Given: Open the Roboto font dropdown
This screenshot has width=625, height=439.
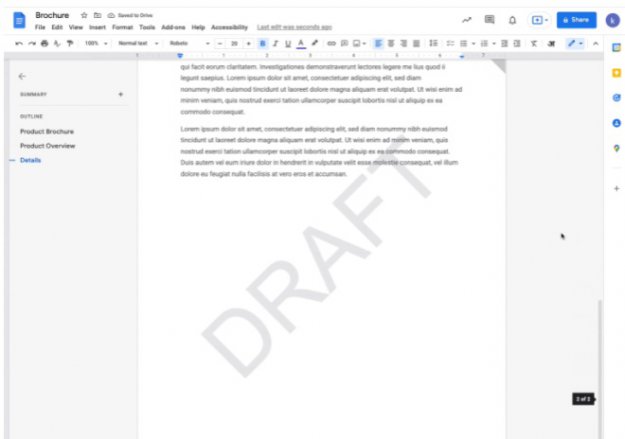Looking at the screenshot, I should point(189,43).
